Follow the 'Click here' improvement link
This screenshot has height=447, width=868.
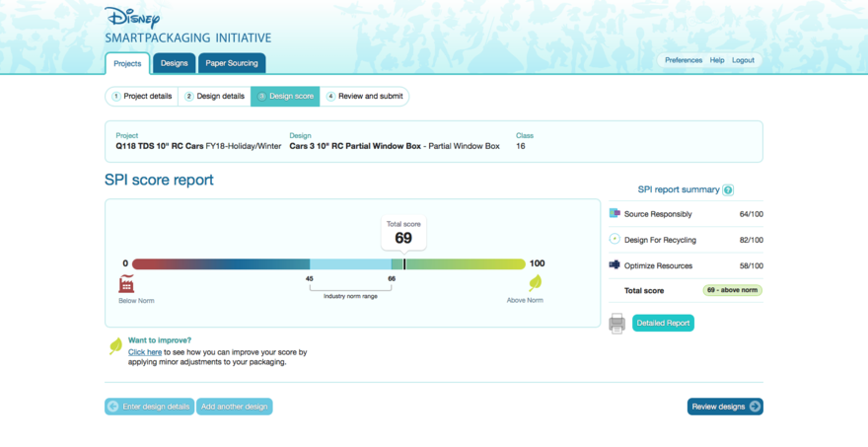pyautogui.click(x=145, y=352)
